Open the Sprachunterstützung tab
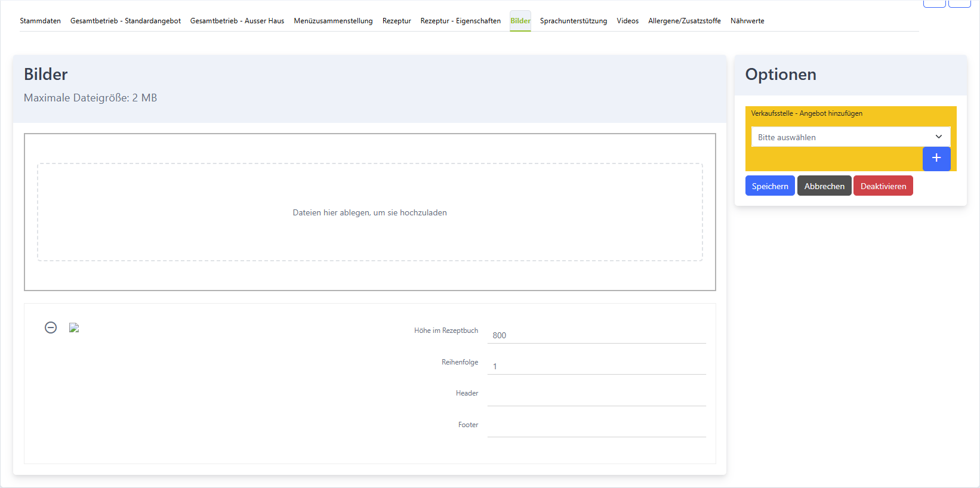The width and height of the screenshot is (980, 488). tap(574, 21)
